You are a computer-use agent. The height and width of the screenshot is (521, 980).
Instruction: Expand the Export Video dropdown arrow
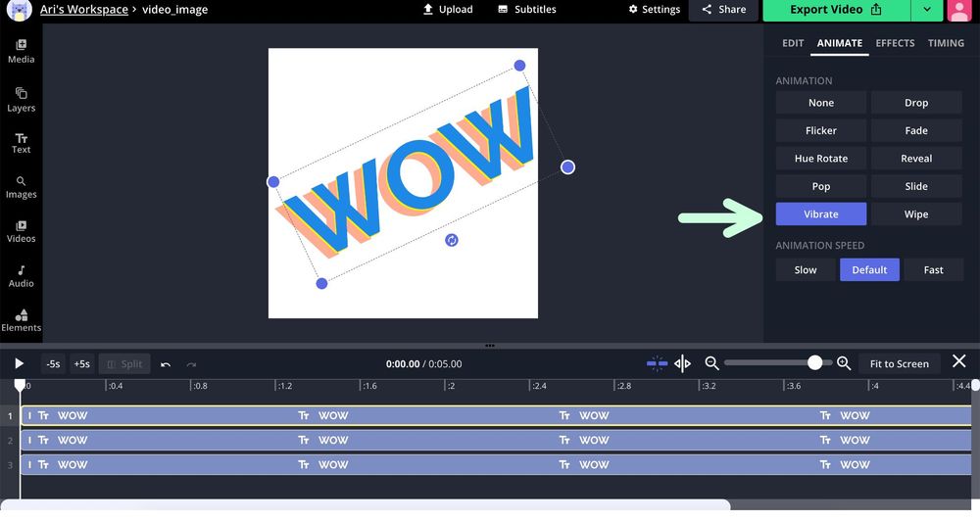[926, 10]
